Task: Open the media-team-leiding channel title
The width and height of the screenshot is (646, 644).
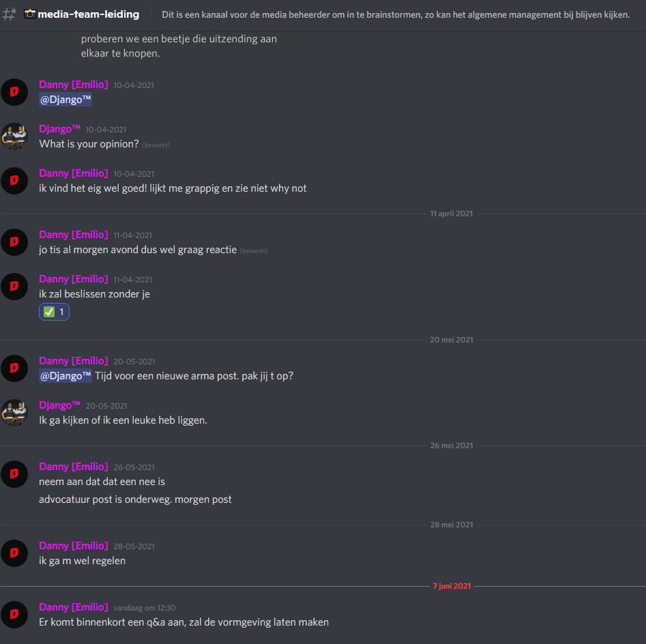Action: 89,14
